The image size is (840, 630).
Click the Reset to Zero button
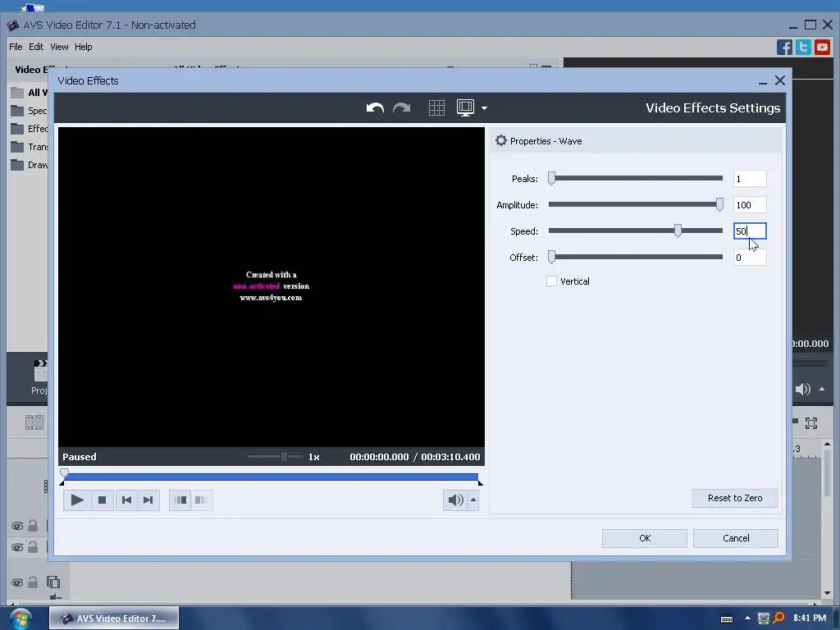(x=735, y=498)
